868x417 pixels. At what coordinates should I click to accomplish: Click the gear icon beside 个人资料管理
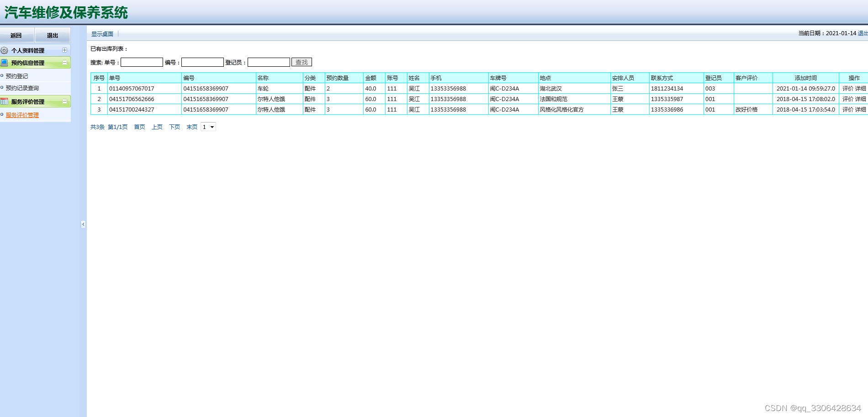(x=4, y=50)
